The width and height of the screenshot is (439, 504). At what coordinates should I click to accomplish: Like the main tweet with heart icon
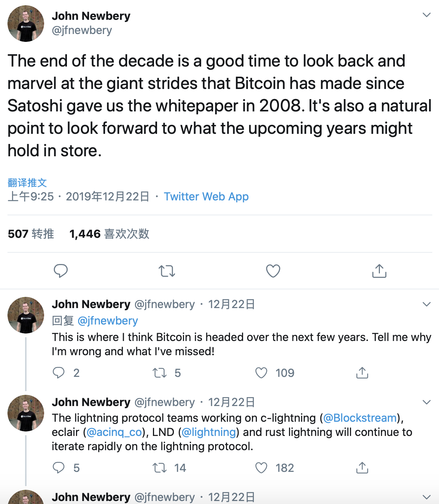click(x=273, y=271)
